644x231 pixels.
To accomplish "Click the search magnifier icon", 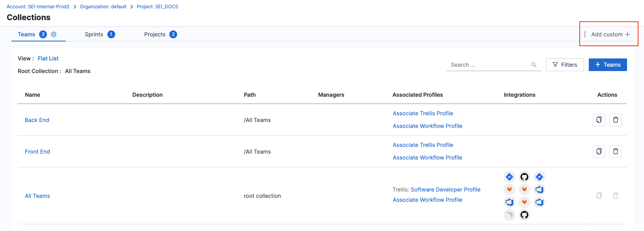I will (x=534, y=65).
